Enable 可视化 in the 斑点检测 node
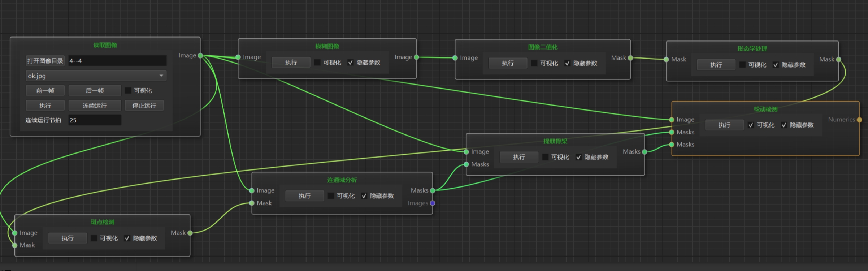The height and width of the screenshot is (271, 868). (94, 238)
